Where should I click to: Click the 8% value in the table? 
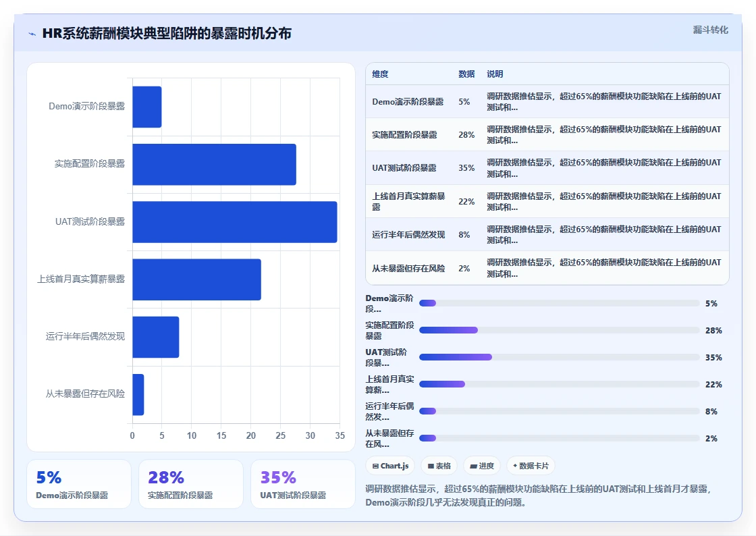pyautogui.click(x=464, y=235)
